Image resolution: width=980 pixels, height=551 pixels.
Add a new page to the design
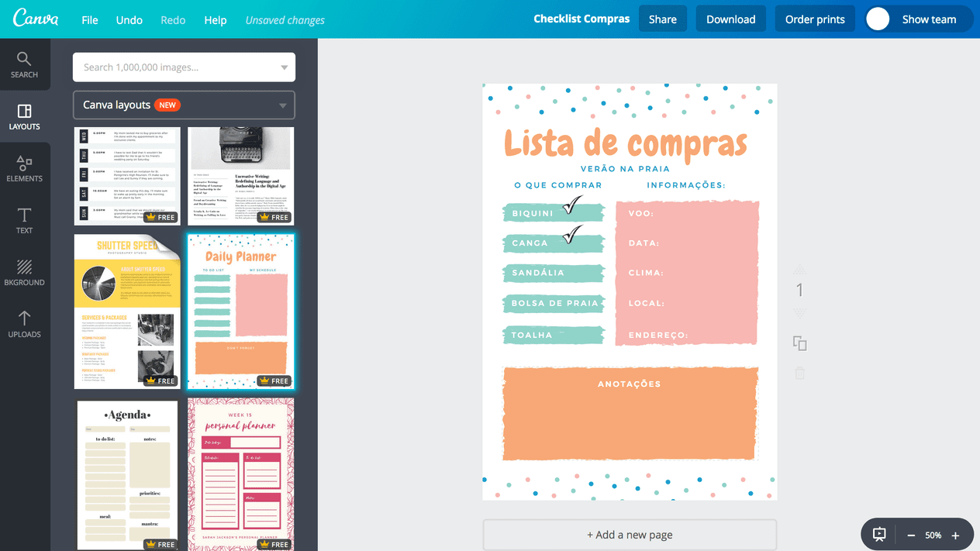tap(630, 535)
